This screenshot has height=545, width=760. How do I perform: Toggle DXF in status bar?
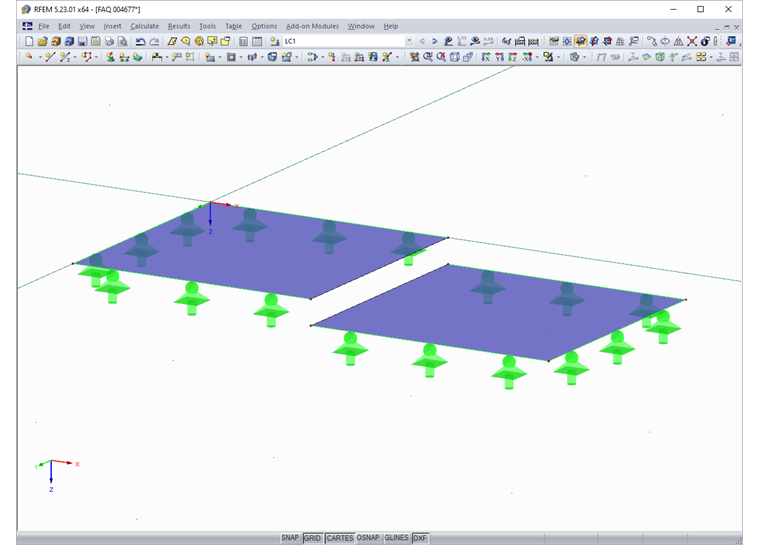(x=420, y=538)
